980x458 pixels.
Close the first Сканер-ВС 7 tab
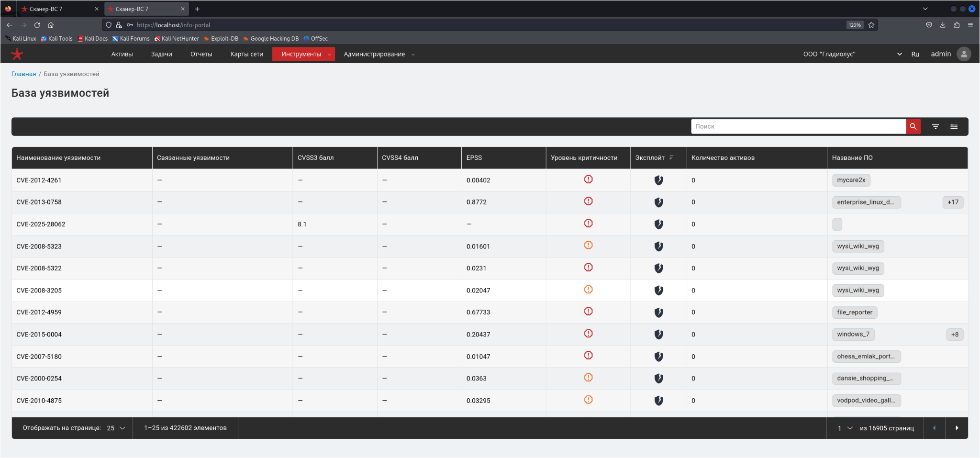click(97, 9)
